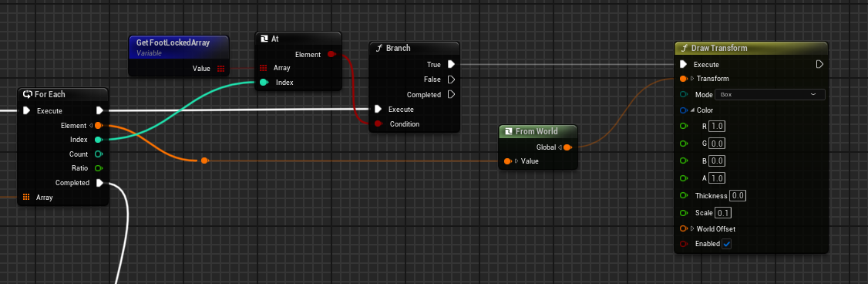Select the Draw Transform node title

(x=719, y=49)
